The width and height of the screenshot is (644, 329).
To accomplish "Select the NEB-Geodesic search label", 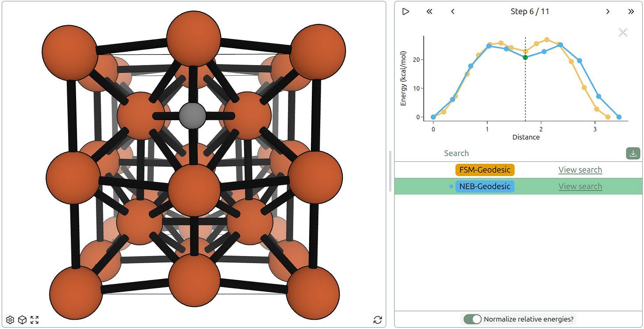I will tap(485, 186).
